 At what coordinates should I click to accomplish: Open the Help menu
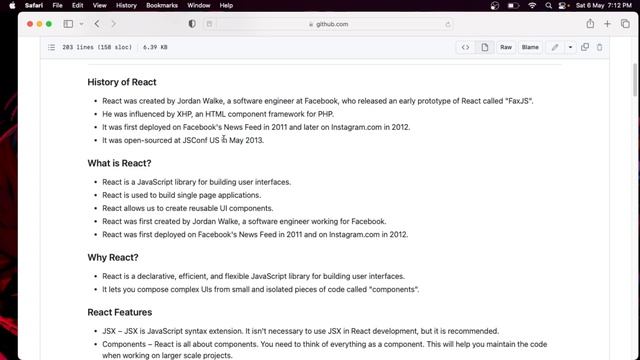click(226, 5)
